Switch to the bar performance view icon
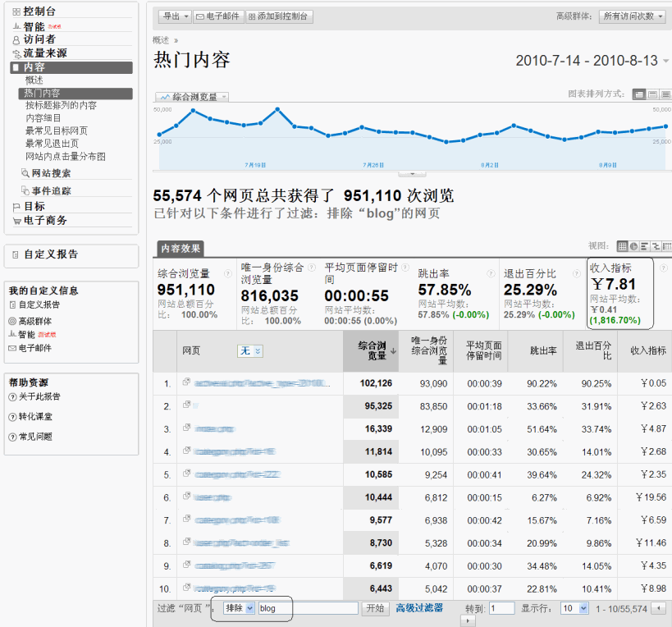Viewport: 672px width, 627px height. tap(645, 246)
